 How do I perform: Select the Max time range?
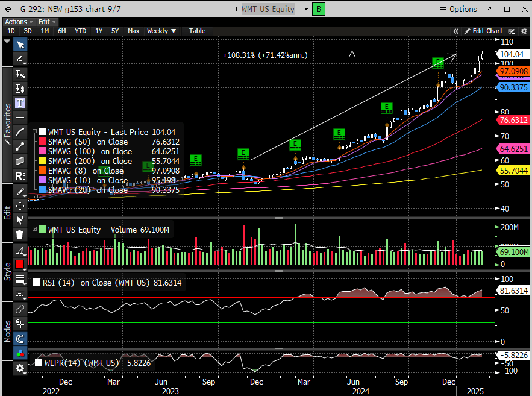[133, 31]
